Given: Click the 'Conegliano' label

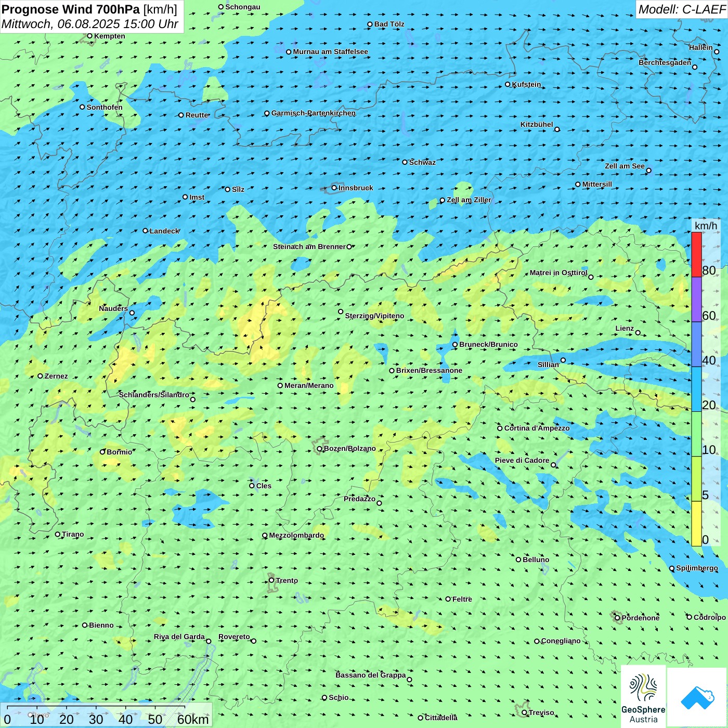Looking at the screenshot, I should pyautogui.click(x=561, y=641).
